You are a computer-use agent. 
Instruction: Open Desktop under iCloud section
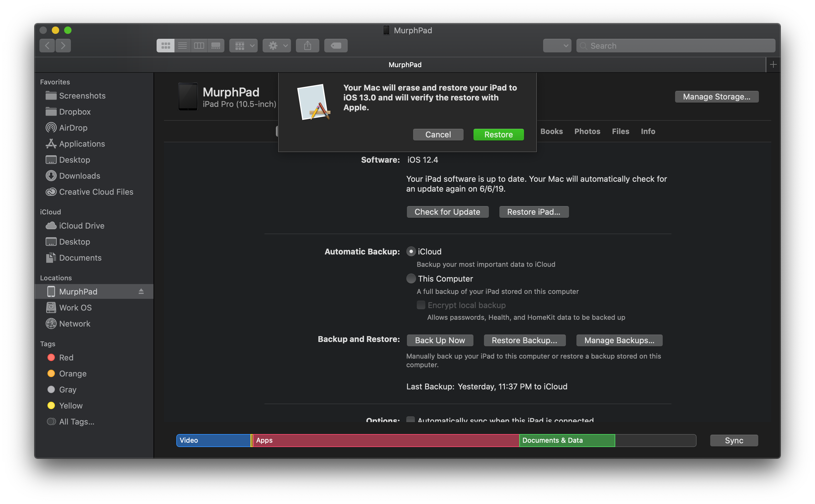(x=94, y=242)
